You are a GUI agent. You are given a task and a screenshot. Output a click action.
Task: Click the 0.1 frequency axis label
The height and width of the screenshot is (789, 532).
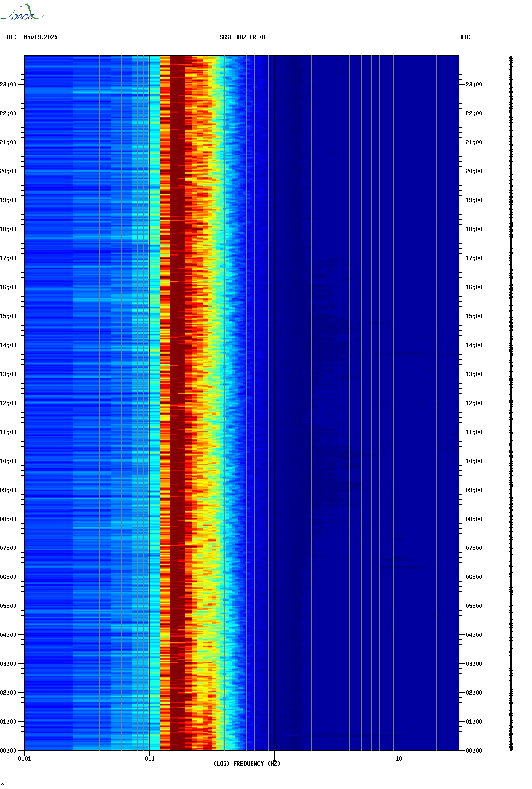(150, 759)
